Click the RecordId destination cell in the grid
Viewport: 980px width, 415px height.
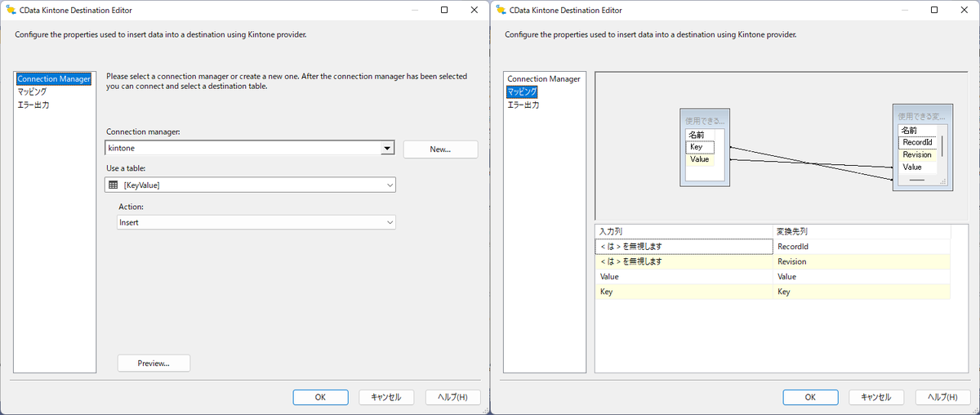click(x=862, y=247)
